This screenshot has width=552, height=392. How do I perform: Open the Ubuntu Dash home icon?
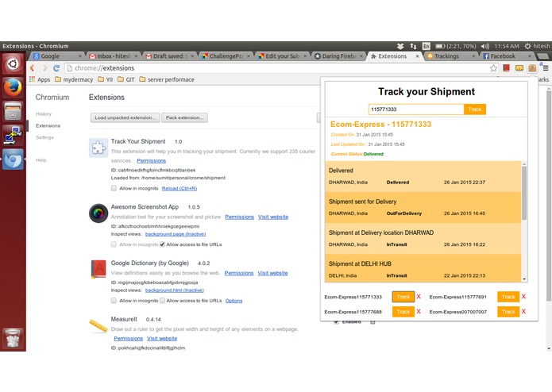click(x=13, y=64)
